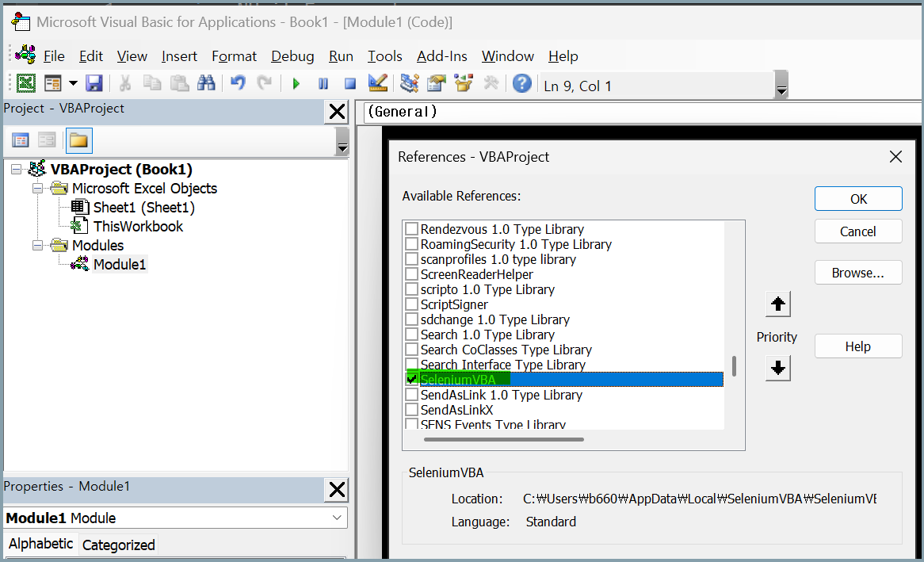Open toolbar options arrow beside Ln 9, Col 1
Image resolution: width=924 pixels, height=562 pixels.
click(781, 84)
